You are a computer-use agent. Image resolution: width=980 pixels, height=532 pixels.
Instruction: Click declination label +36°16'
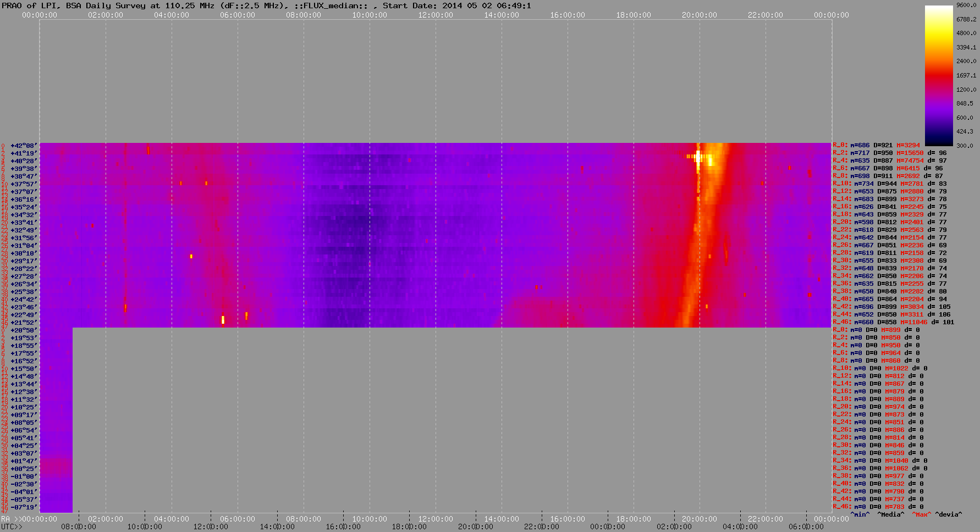(x=24, y=199)
